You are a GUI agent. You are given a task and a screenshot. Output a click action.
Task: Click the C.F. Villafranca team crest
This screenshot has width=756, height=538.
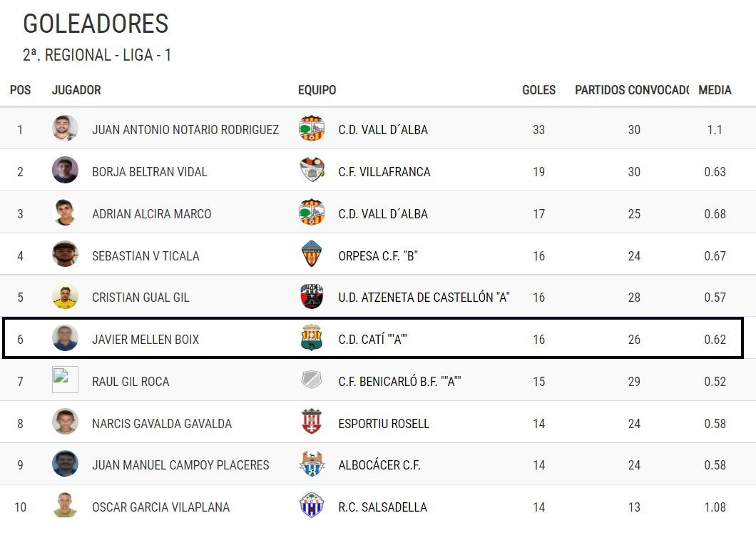pyautogui.click(x=312, y=170)
